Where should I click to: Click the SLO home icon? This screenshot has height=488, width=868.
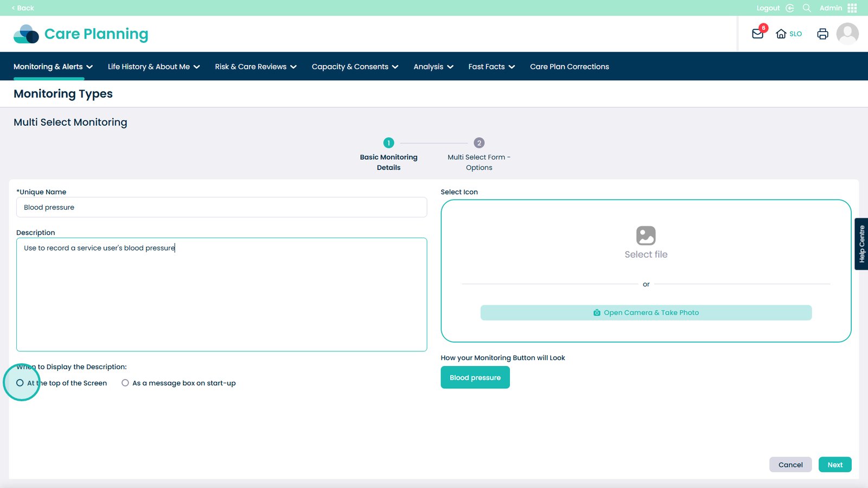[781, 34]
